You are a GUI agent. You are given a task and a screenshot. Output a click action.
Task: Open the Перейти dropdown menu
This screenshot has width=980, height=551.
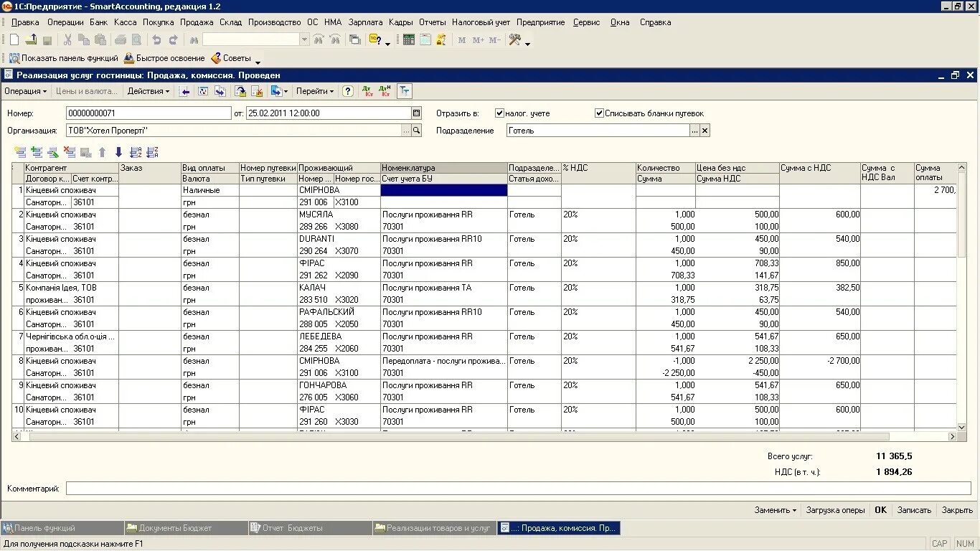[x=315, y=91]
